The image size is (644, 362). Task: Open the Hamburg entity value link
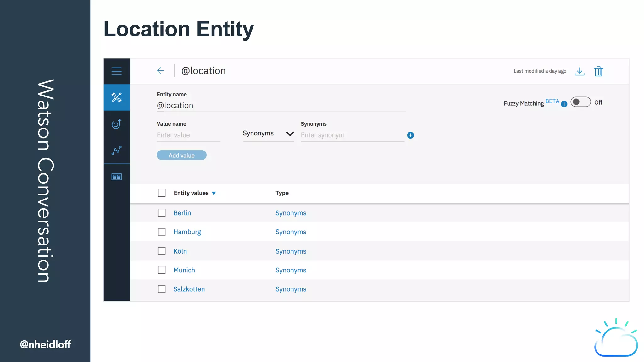click(x=187, y=232)
